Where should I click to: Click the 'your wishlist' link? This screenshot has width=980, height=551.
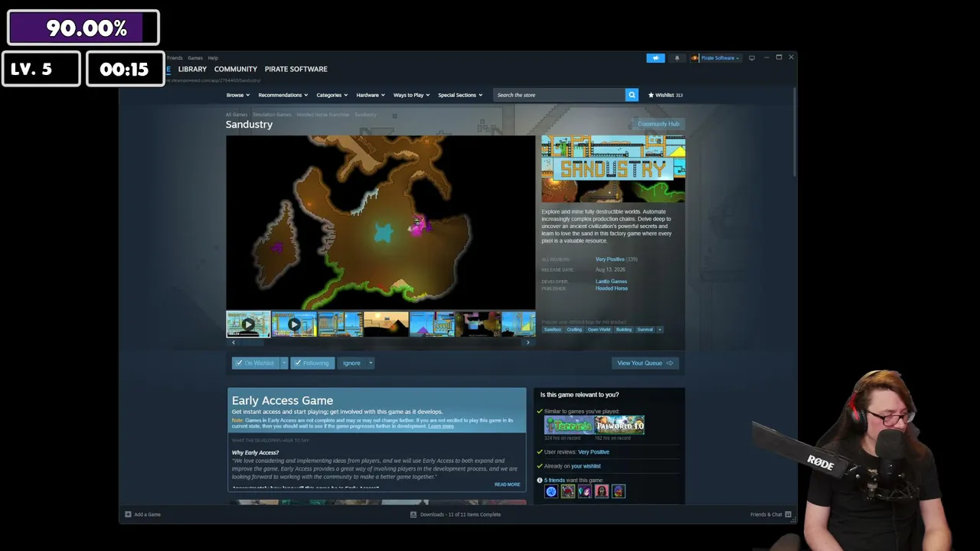(586, 466)
